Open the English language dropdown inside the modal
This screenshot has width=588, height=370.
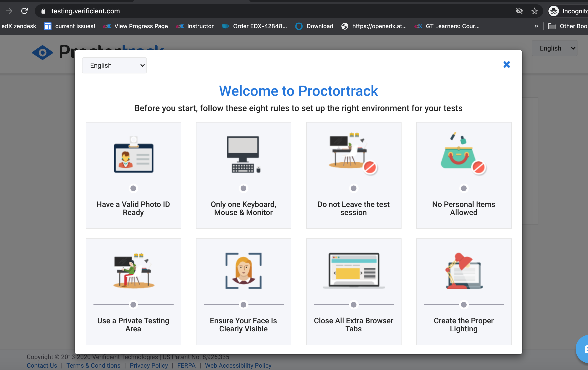[x=114, y=65]
